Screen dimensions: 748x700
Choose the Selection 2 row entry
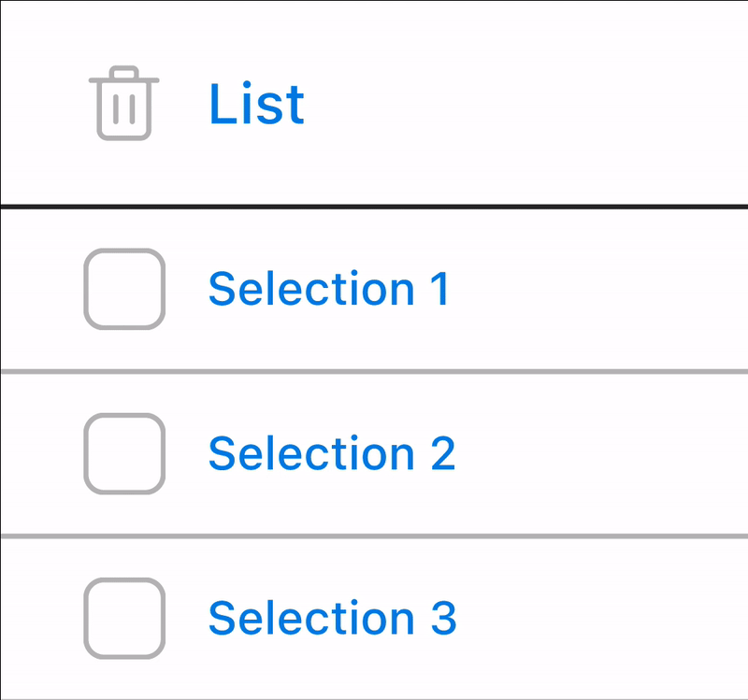(x=375, y=453)
